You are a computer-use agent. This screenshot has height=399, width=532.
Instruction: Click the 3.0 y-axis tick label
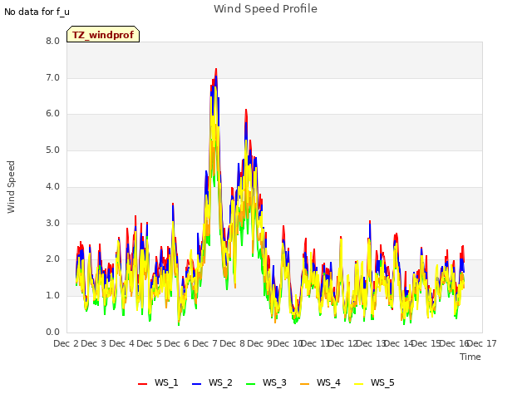click(x=52, y=224)
